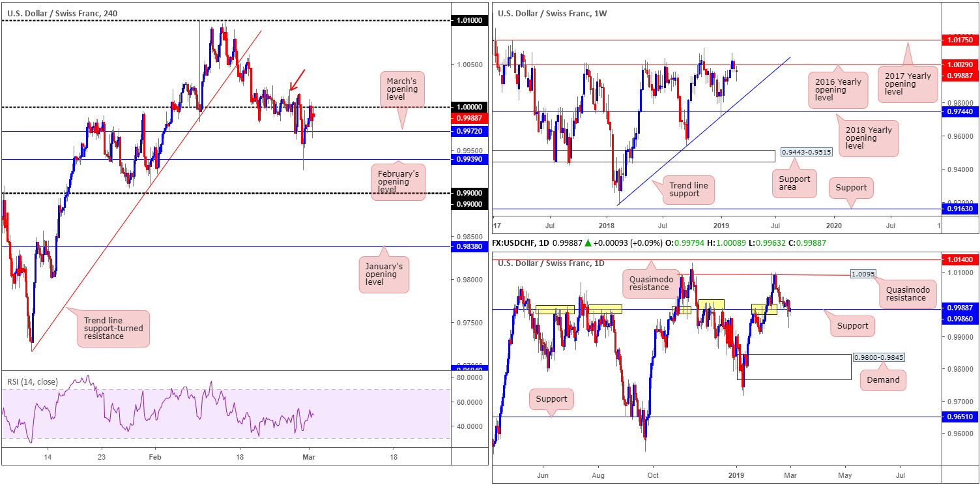Click the "RSI (14, close)" indicator label
Screen dimensions: 980x487
pyautogui.click(x=32, y=382)
